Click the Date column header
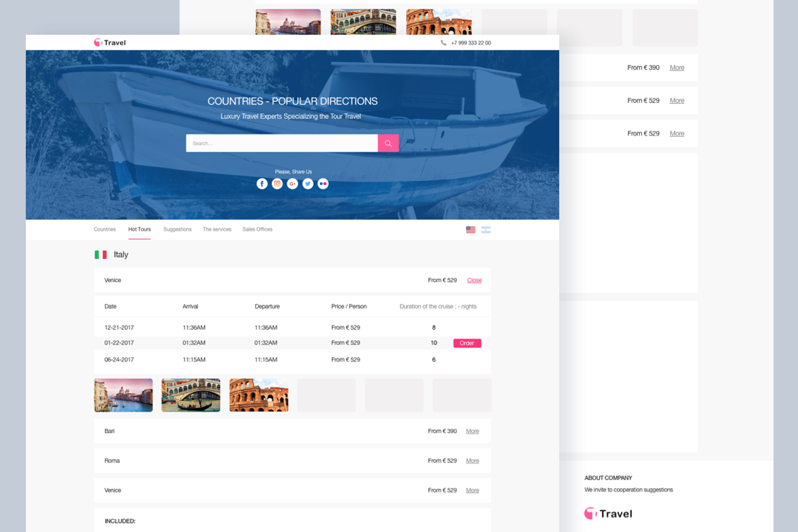 [x=110, y=307]
